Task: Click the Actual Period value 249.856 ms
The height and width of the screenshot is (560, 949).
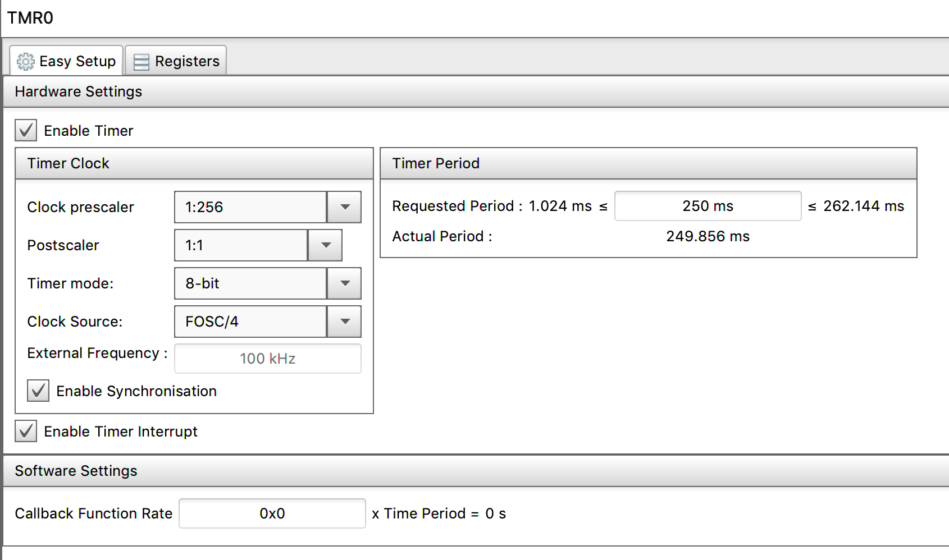Action: 708,236
